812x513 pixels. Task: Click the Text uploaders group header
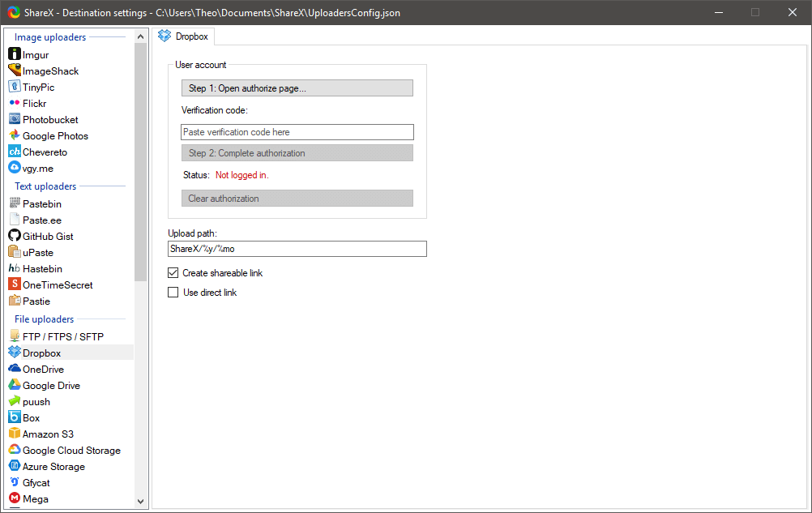[45, 186]
